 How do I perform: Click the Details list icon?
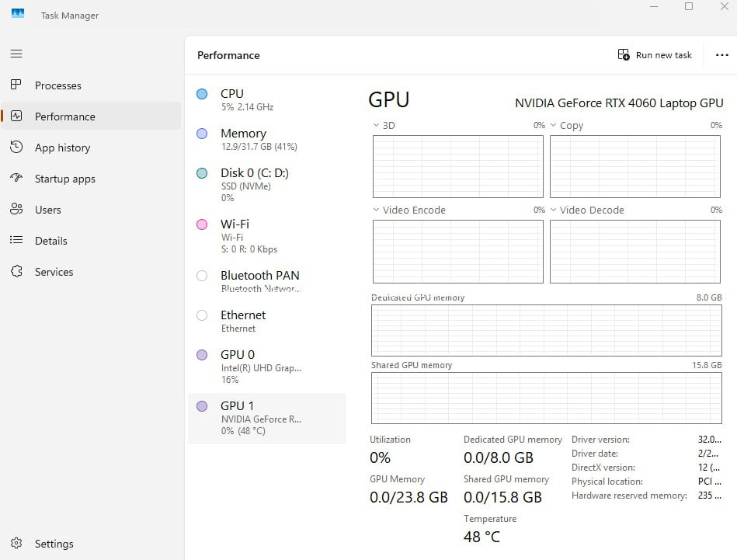coord(16,240)
